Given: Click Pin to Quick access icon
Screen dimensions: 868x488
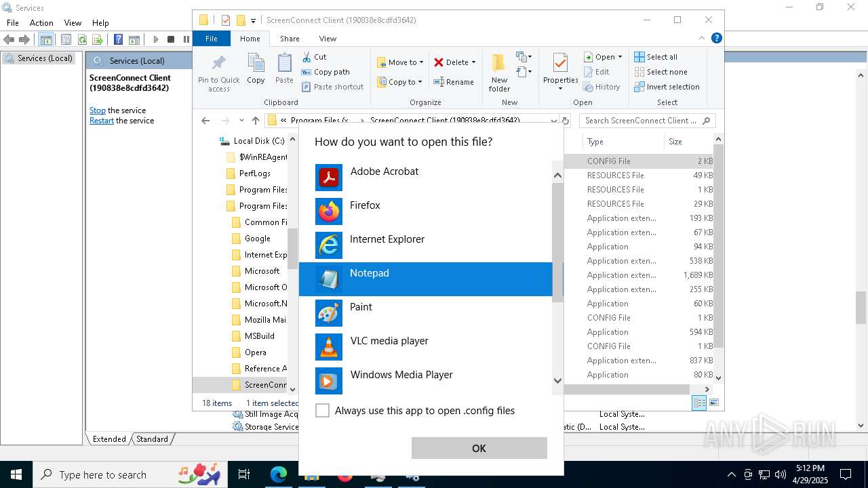Looking at the screenshot, I should coord(218,73).
